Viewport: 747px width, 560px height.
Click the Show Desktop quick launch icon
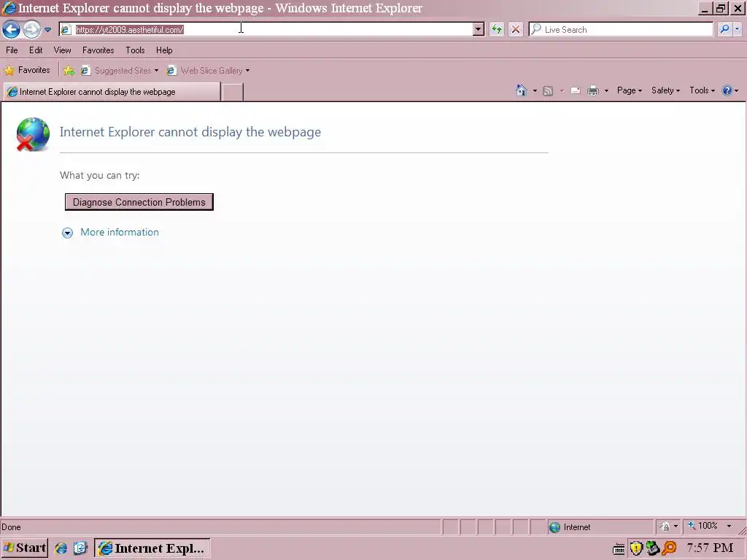pos(80,548)
